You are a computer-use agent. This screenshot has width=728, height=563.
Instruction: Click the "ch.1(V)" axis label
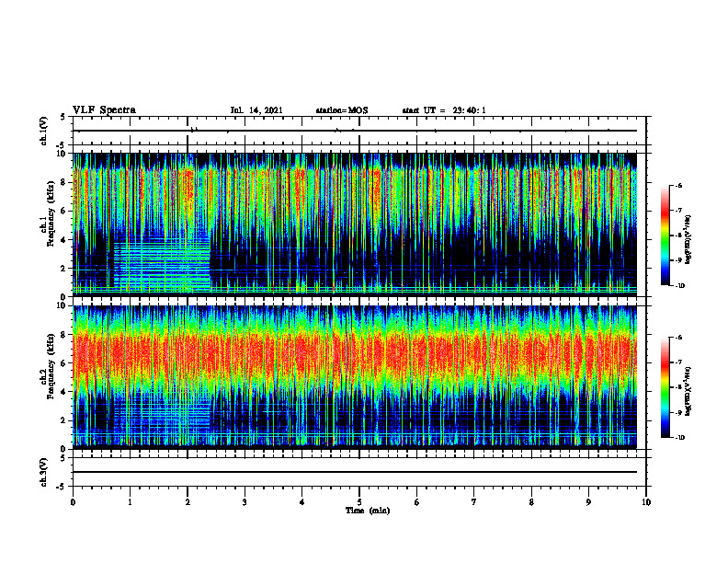tap(44, 131)
